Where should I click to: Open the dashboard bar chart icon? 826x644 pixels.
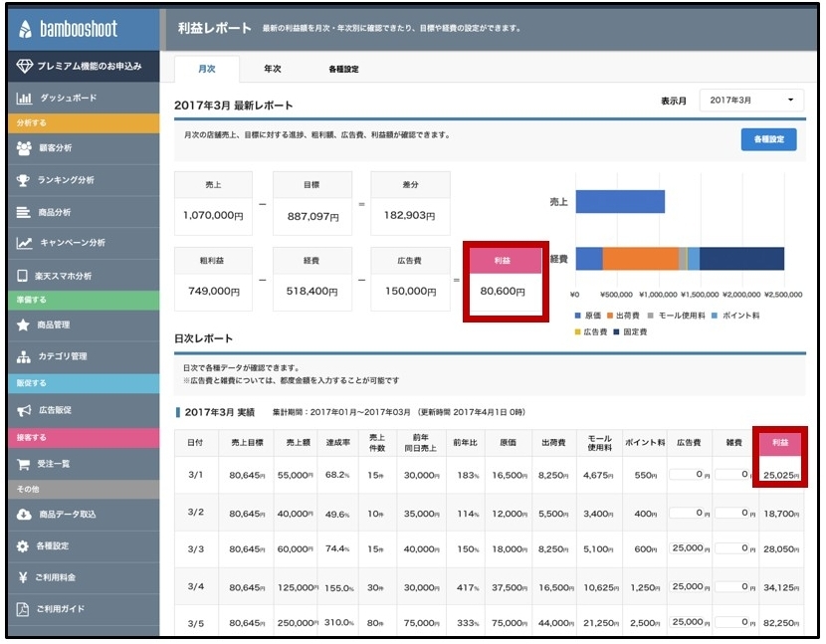25,99
